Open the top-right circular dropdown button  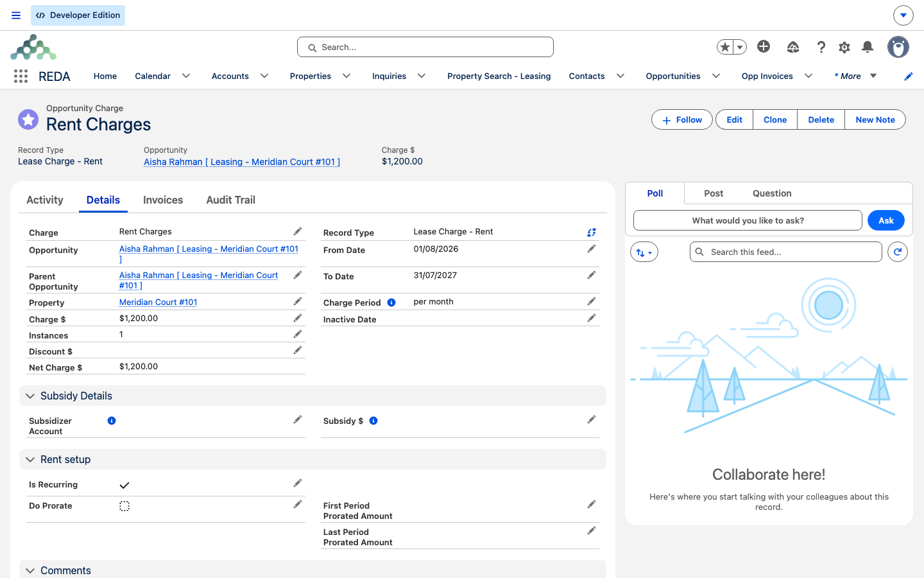click(903, 15)
